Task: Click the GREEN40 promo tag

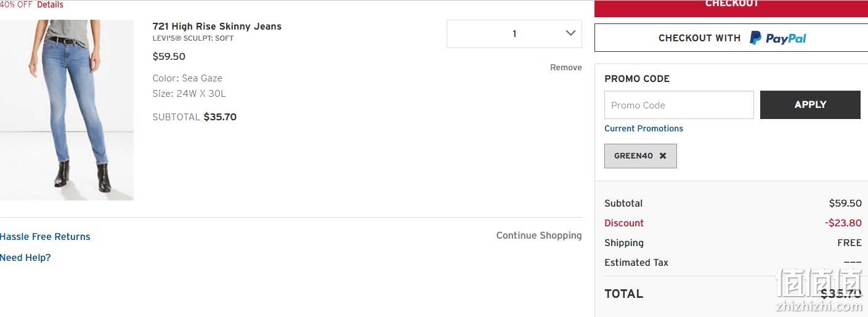Action: point(641,156)
